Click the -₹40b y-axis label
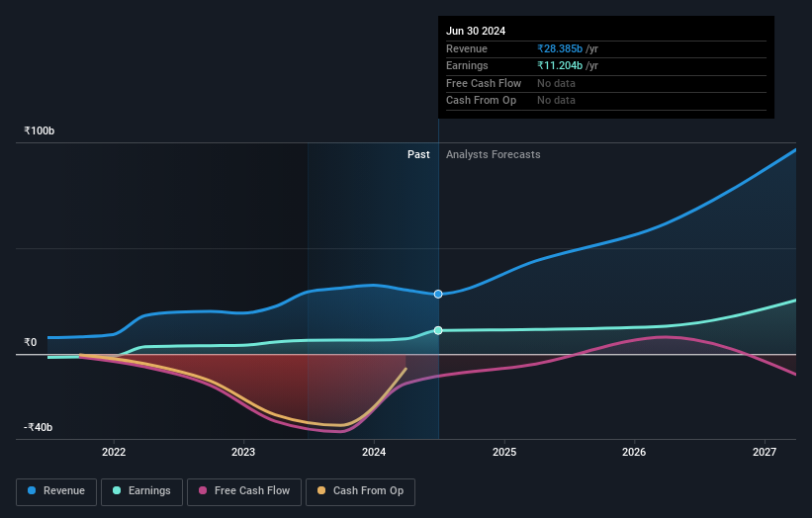 point(38,427)
